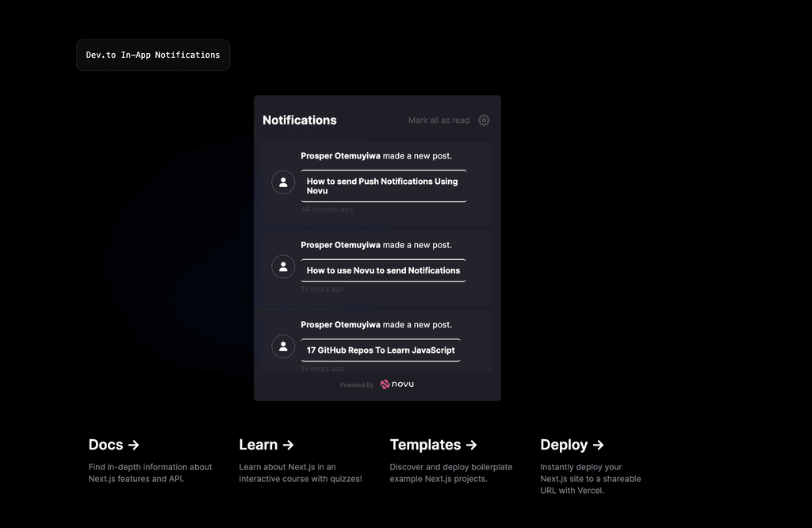This screenshot has height=528, width=812.
Task: Select the second notification card body
Action: [377, 266]
